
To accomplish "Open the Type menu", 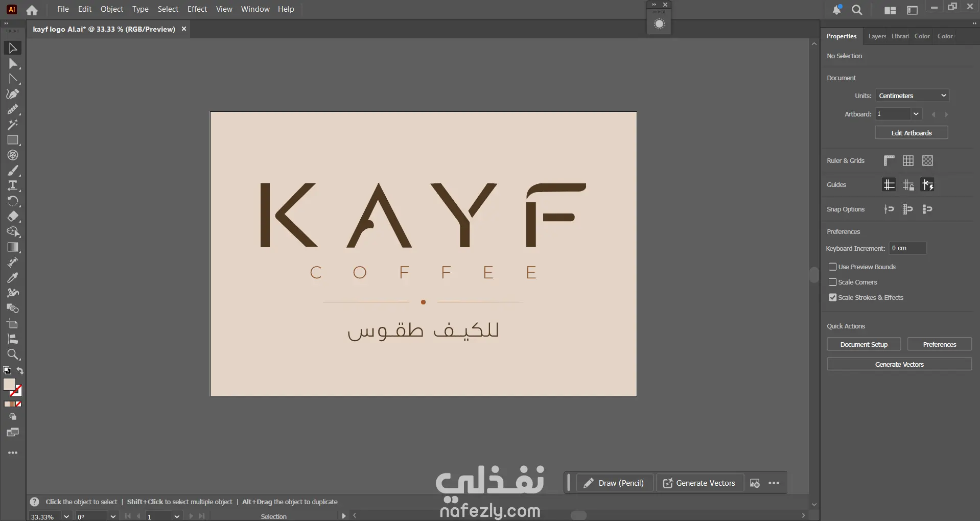I will pos(140,9).
